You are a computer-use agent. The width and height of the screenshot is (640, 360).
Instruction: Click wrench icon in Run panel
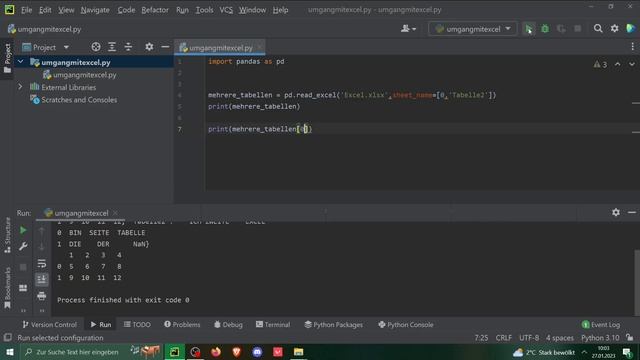coord(23,246)
